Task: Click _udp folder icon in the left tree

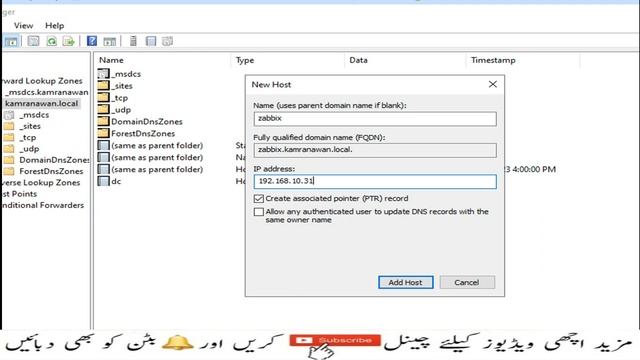Action: click(x=9, y=149)
